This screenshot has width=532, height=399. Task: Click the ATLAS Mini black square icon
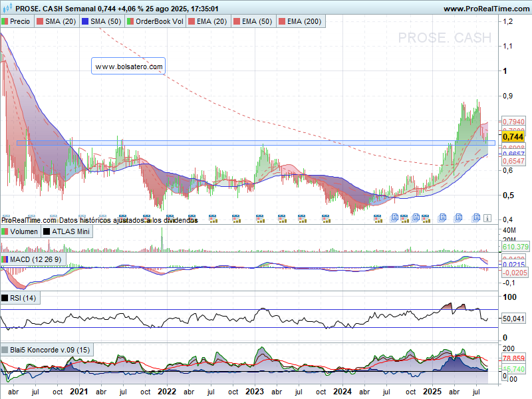click(47, 231)
